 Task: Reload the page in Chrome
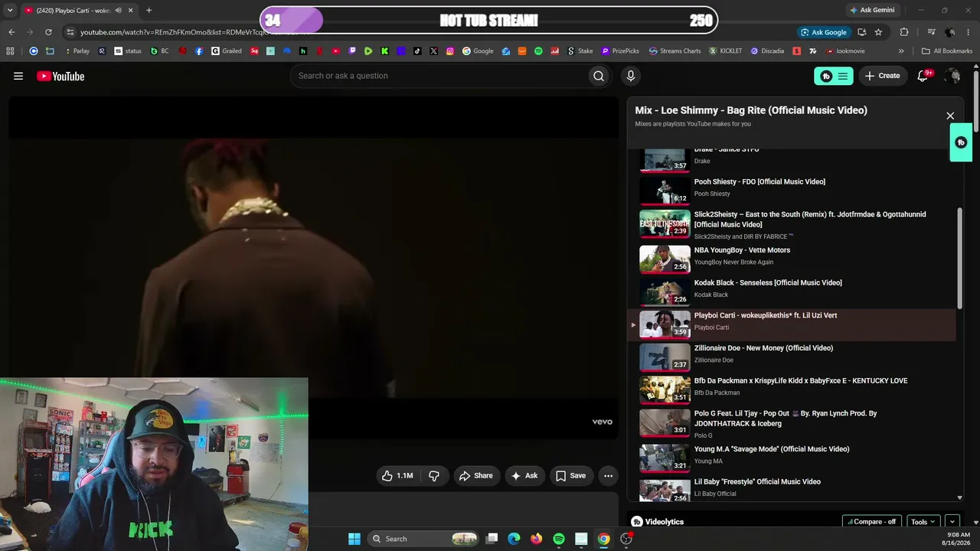[x=48, y=32]
